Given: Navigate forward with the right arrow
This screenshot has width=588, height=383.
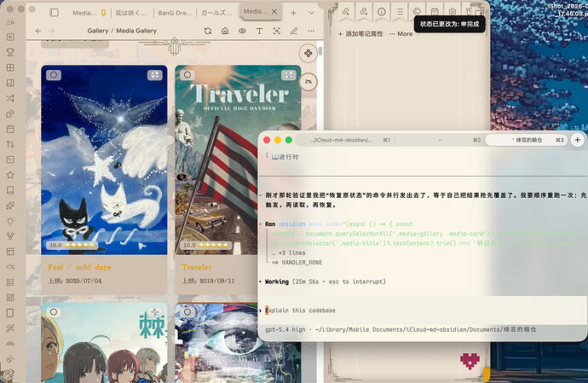Looking at the screenshot, I should [x=52, y=31].
